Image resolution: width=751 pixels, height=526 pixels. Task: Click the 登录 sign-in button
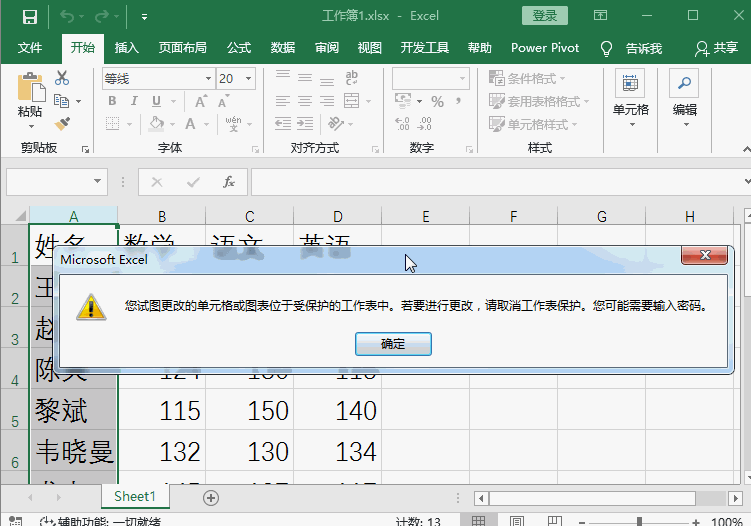pos(545,16)
